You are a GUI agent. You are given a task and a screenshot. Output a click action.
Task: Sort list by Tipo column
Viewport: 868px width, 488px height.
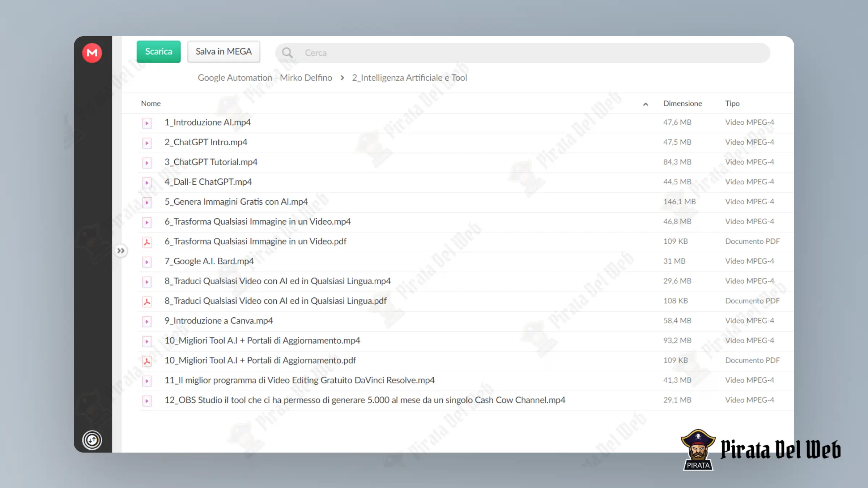click(x=732, y=103)
